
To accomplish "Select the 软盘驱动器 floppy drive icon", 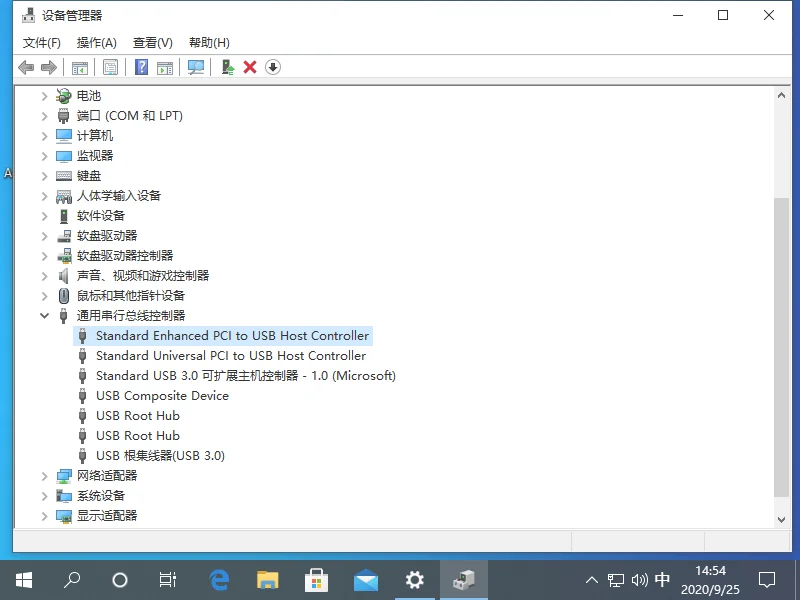I will coord(64,236).
